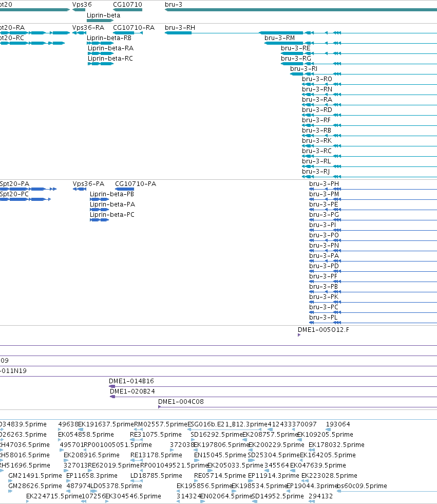
Task: Select the EN15045.5prime EST label
Action: [220, 455]
